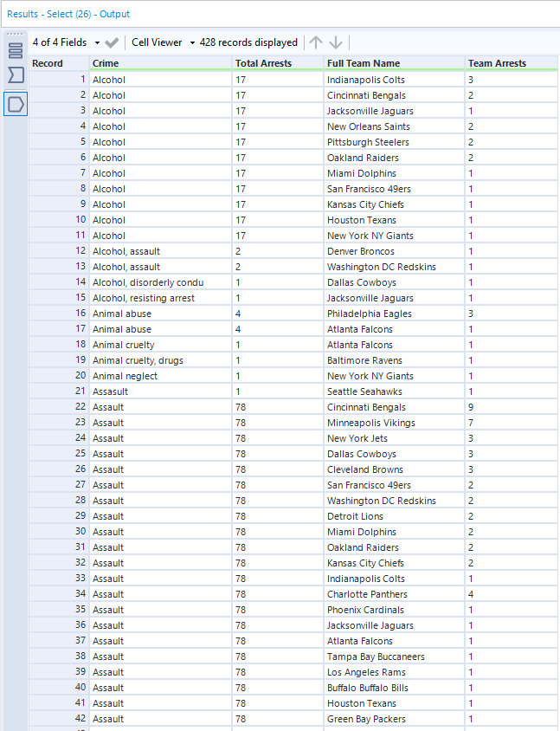Image resolution: width=560 pixels, height=731 pixels.
Task: Select Total Arrests 78 in record 30
Action: 278,532
